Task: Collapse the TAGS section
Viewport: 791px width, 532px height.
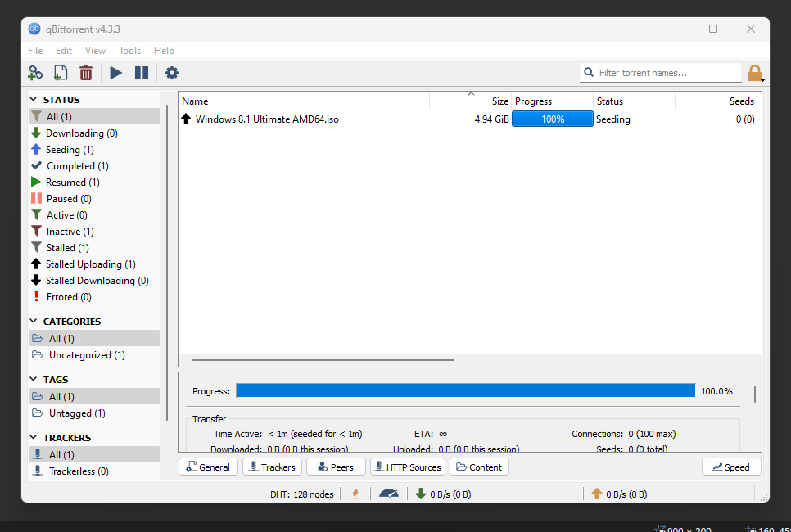Action: pos(34,379)
